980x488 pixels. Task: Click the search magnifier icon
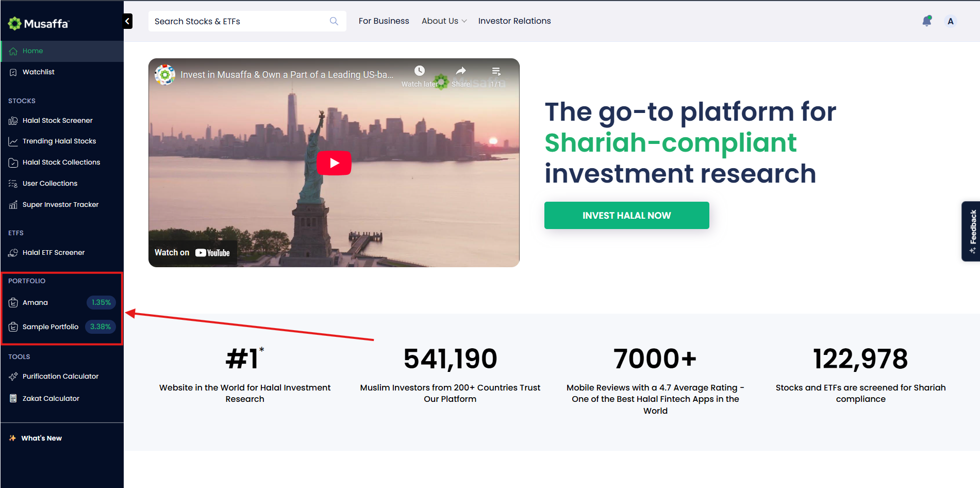334,21
